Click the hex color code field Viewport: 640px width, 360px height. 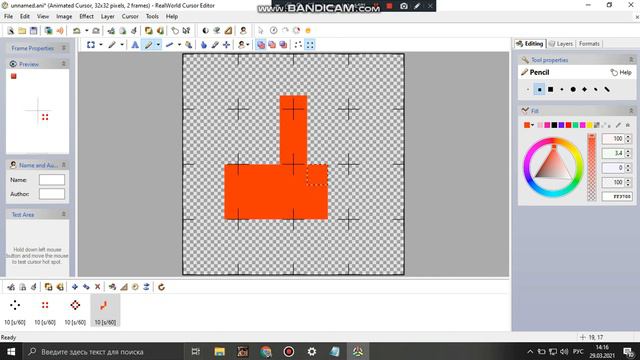[617, 197]
